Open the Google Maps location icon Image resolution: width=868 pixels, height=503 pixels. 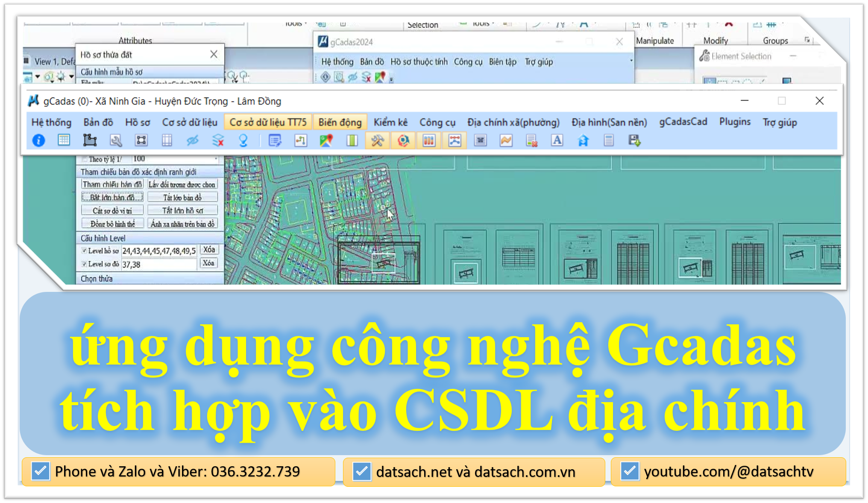click(x=327, y=140)
